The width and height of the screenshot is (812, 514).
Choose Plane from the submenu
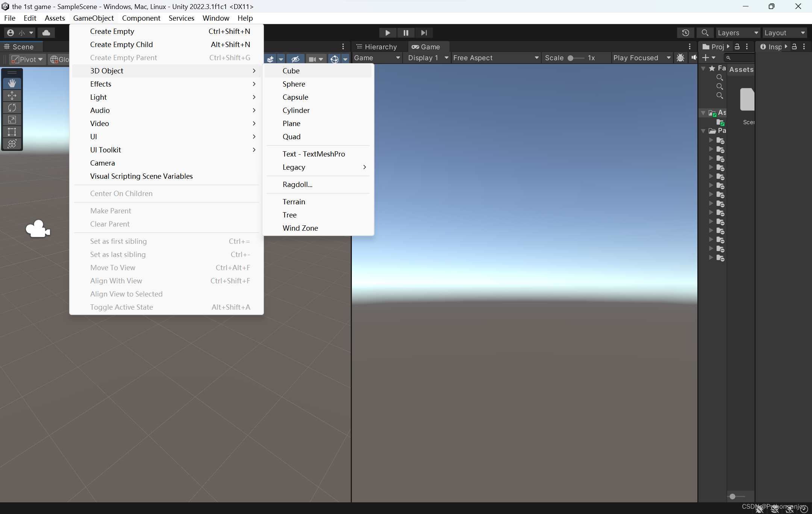pyautogui.click(x=318, y=123)
